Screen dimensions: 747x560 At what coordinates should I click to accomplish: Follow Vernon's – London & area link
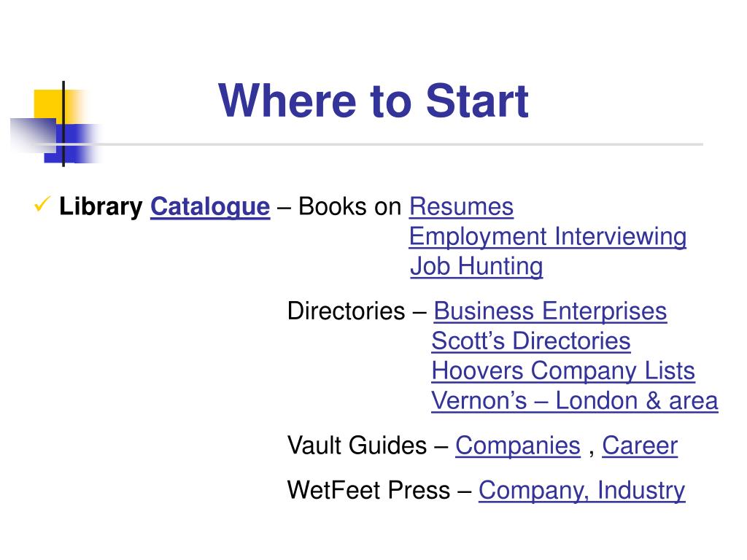point(575,401)
